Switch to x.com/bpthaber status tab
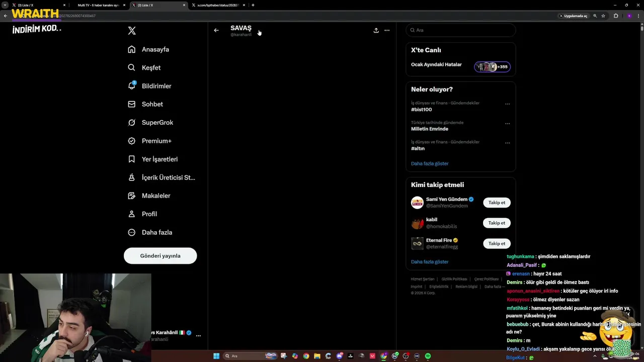 (x=218, y=5)
